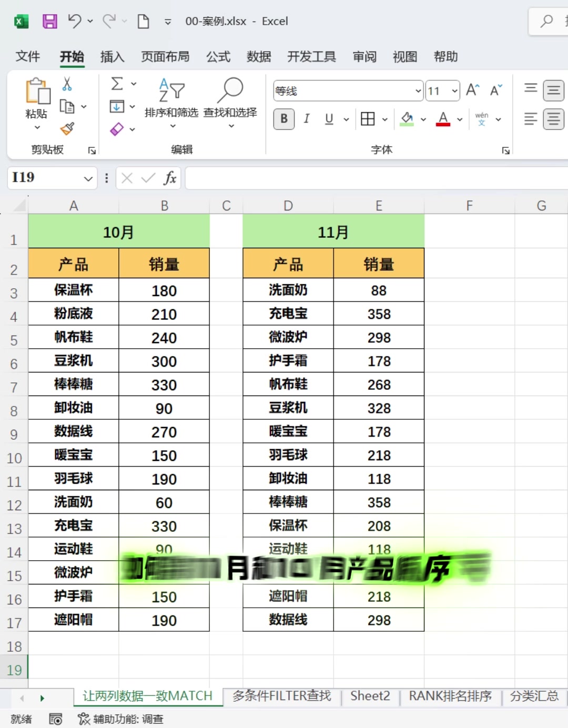
Task: Expand the fill color dropdown arrow
Action: (x=422, y=119)
